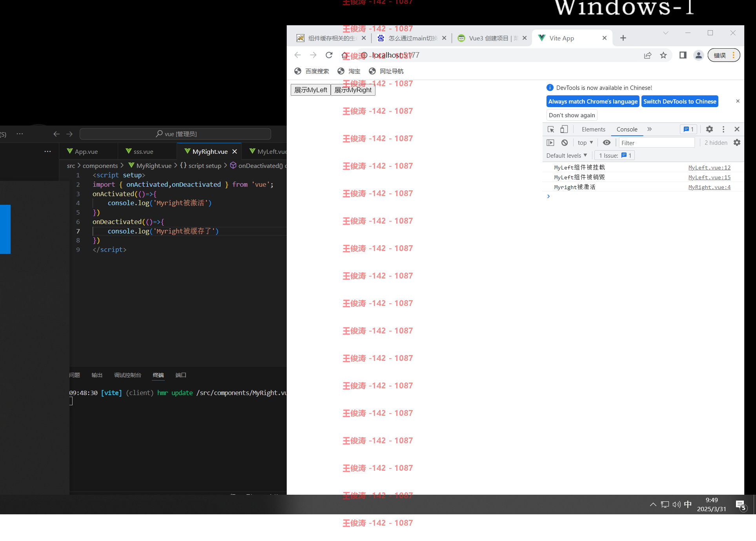Open Chrome tab search chevron
Image resolution: width=756 pixels, height=541 pixels.
pyautogui.click(x=666, y=33)
